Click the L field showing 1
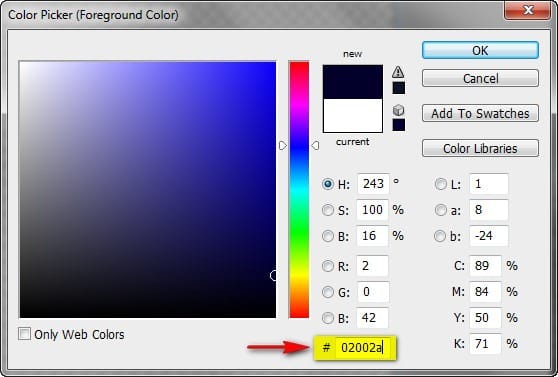This screenshot has width=558, height=377. [489, 184]
